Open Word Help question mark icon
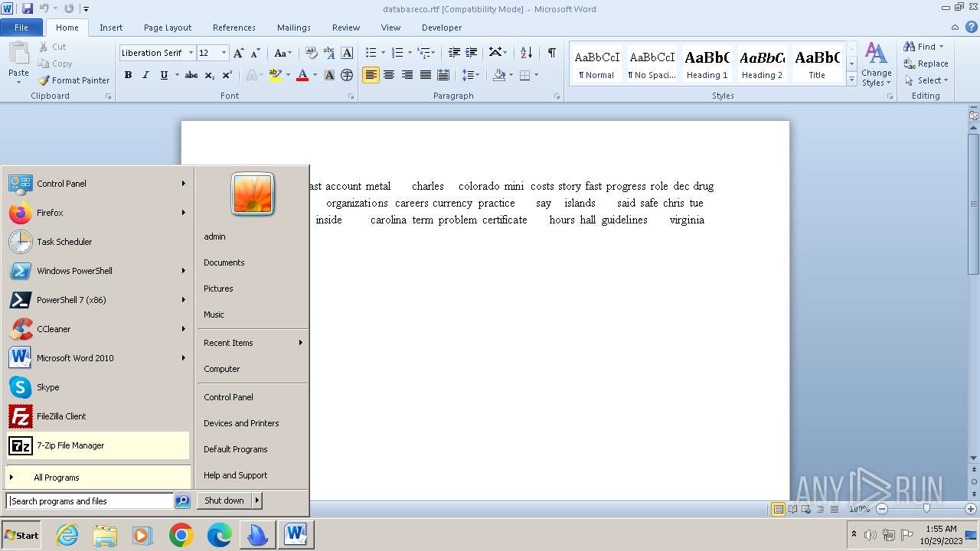Image resolution: width=980 pixels, height=551 pixels. click(x=972, y=27)
